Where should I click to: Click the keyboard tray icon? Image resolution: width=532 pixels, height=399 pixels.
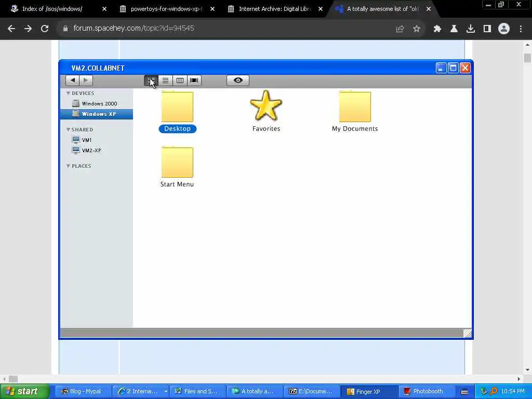tap(464, 392)
